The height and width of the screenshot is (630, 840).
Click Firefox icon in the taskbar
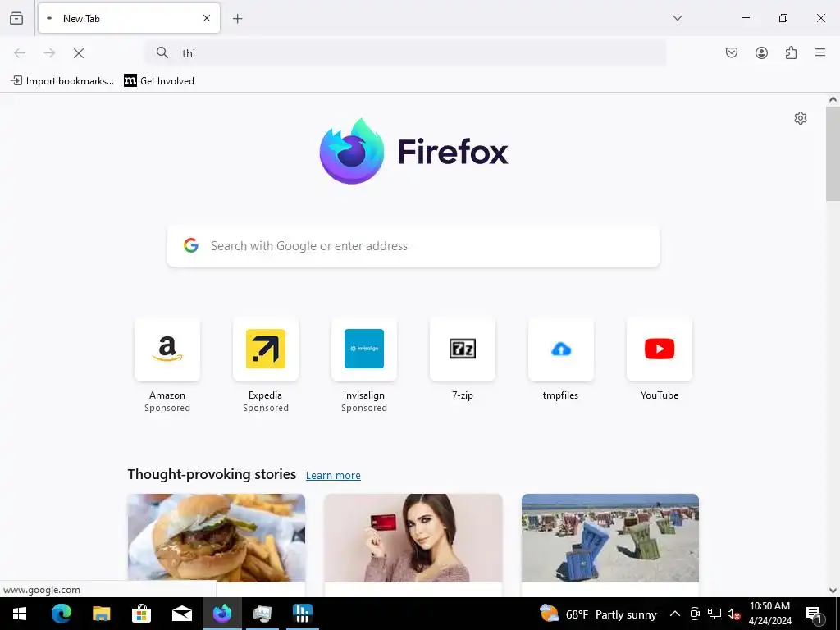point(221,614)
